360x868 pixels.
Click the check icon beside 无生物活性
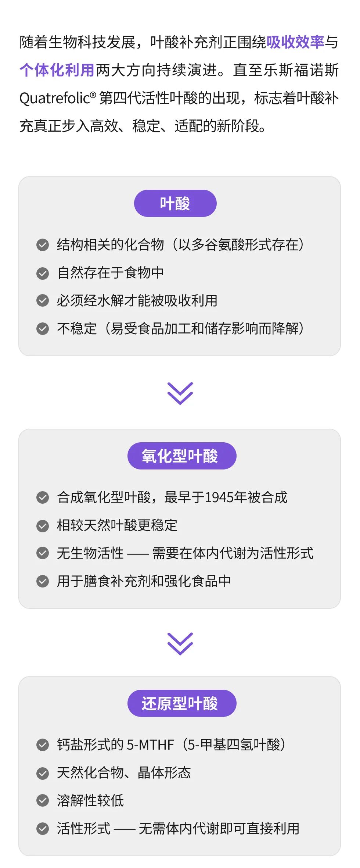[43, 553]
